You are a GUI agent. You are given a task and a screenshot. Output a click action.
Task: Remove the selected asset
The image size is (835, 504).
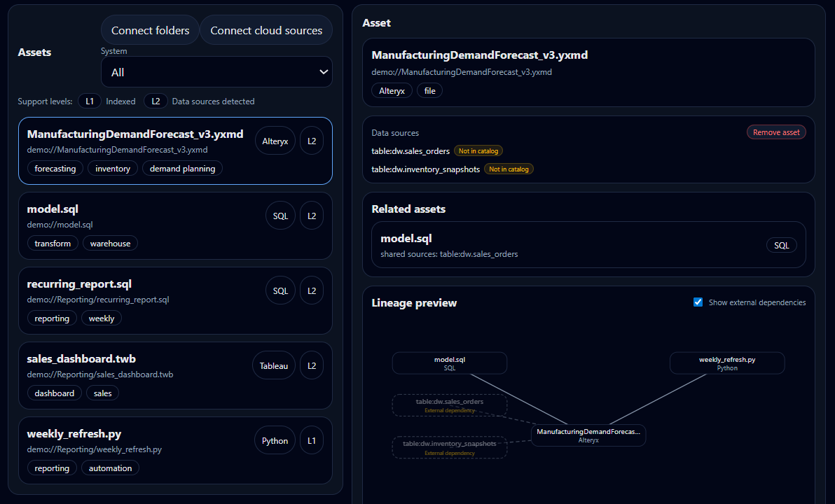(776, 132)
